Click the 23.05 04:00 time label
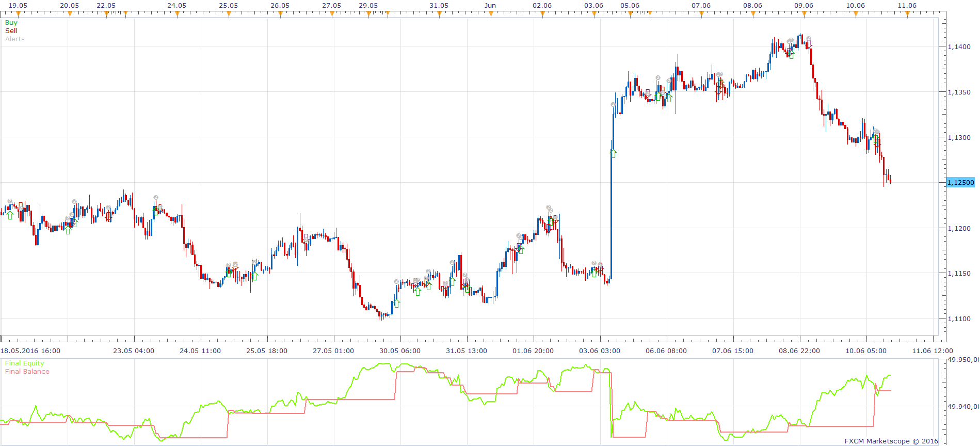Viewport: 980px width, 446px height. pos(134,351)
